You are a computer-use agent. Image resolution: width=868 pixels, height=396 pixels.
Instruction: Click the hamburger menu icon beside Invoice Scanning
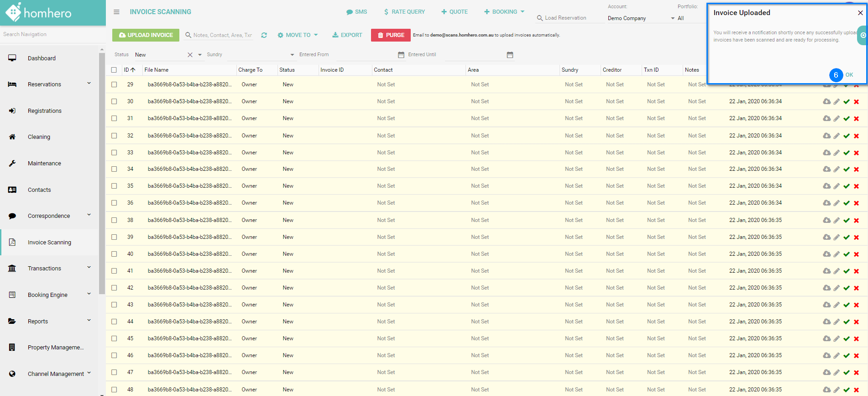pyautogui.click(x=116, y=12)
